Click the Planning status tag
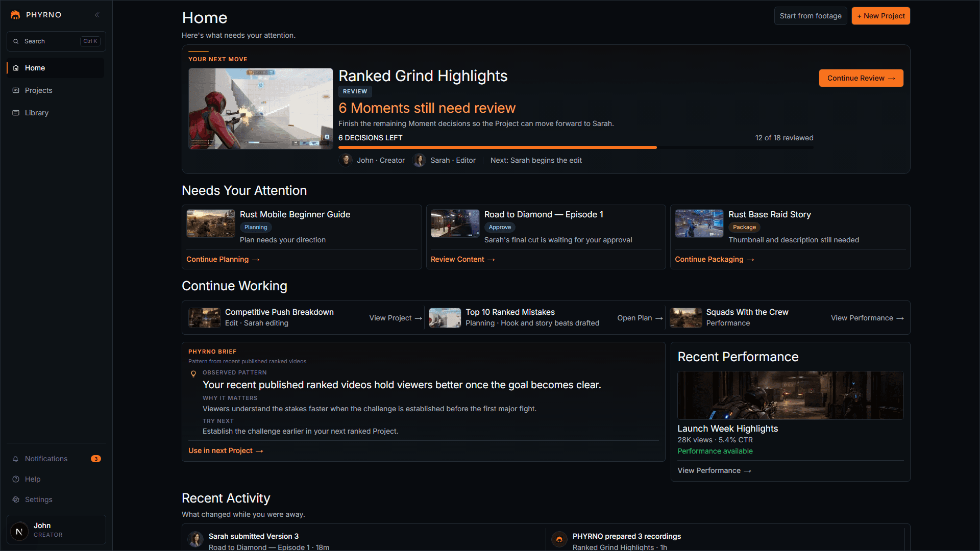Viewport: 980px width, 551px height. [256, 228]
